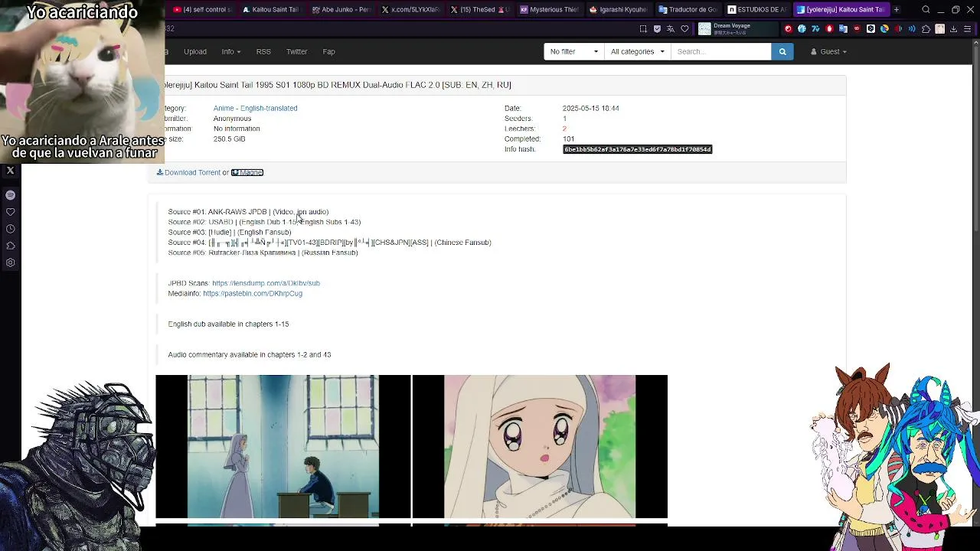Image resolution: width=980 pixels, height=551 pixels.
Task: Click the heart bookmark icon in address bar
Action: (x=684, y=29)
